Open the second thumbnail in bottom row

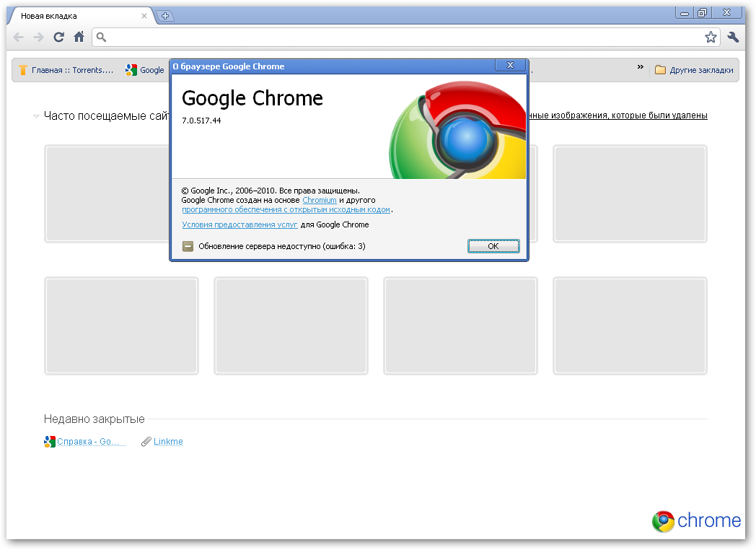pyautogui.click(x=291, y=326)
